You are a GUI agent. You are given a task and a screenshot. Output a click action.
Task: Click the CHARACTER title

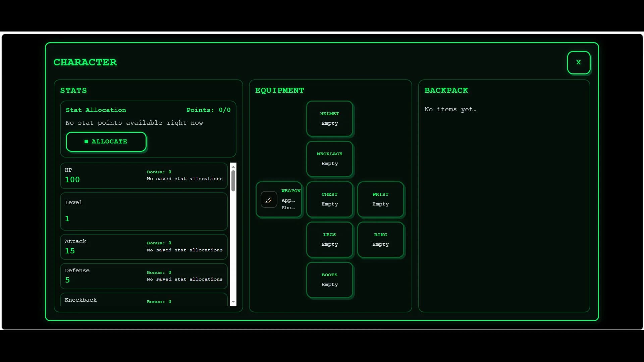[85, 62]
